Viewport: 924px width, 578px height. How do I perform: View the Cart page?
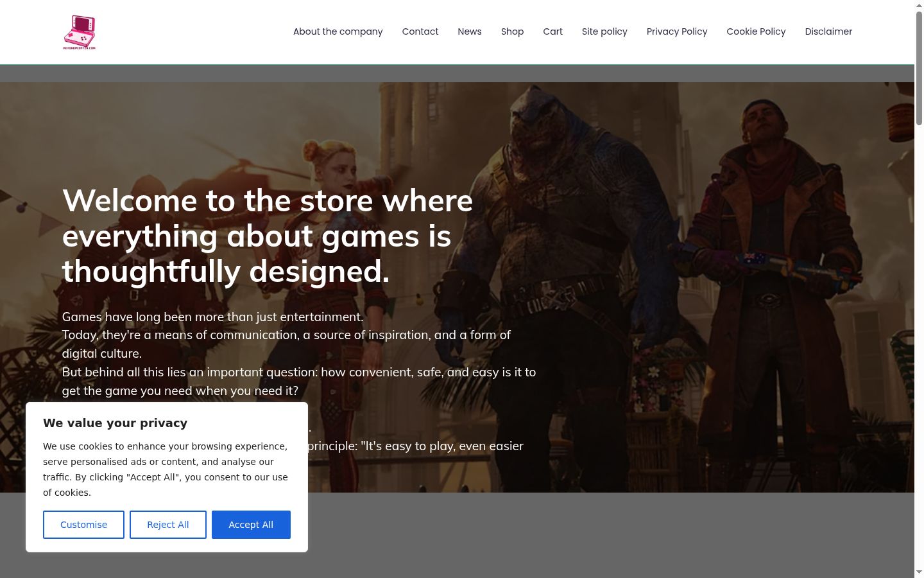[553, 31]
